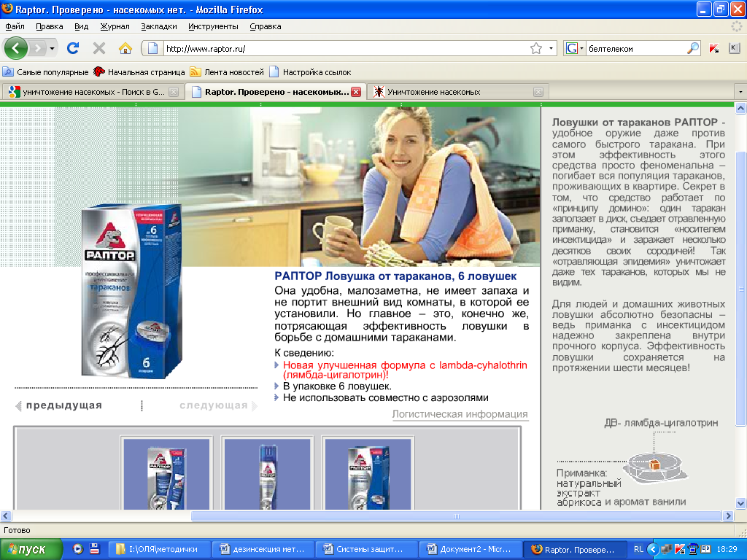Click the horizontal scrollbar left arrow
This screenshot has height=560, width=747.
(6, 516)
